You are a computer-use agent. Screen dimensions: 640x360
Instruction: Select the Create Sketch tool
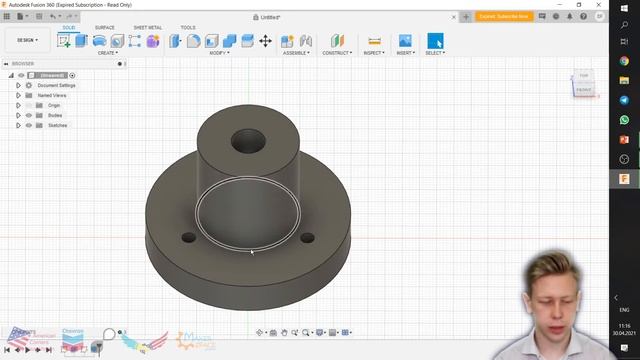pos(64,41)
